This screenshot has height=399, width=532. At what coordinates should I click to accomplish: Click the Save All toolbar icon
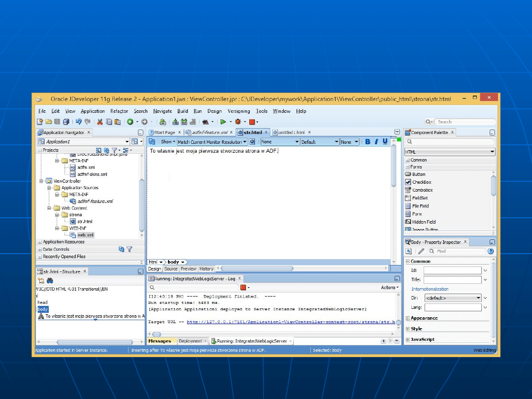66,122
